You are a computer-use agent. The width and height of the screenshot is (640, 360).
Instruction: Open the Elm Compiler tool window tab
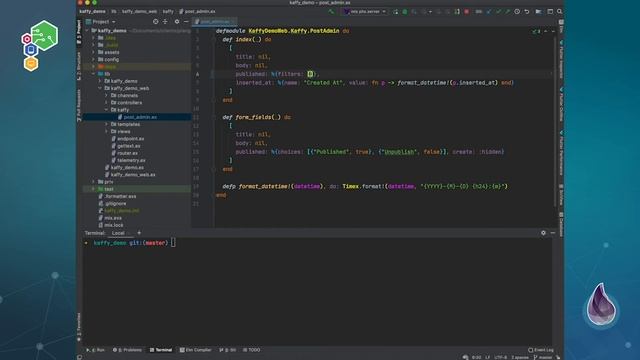(x=196, y=350)
